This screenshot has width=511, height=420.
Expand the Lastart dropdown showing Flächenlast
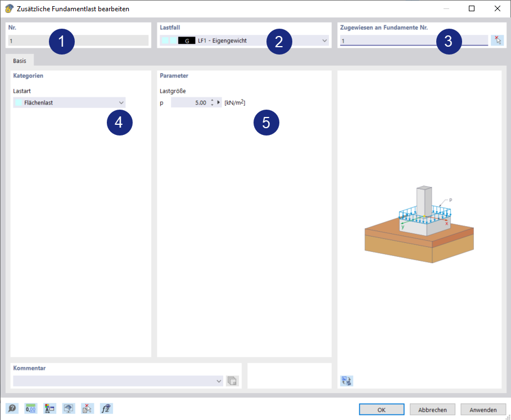pyautogui.click(x=69, y=103)
